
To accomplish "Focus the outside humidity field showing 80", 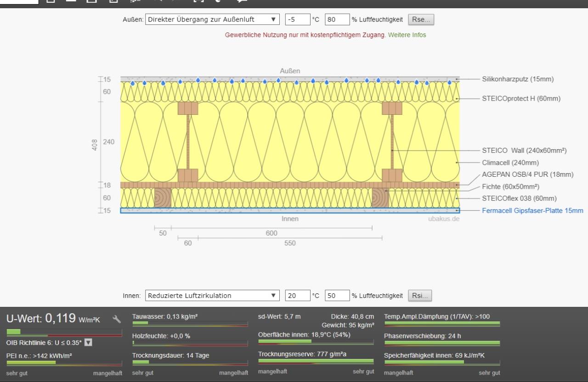I will pos(337,19).
